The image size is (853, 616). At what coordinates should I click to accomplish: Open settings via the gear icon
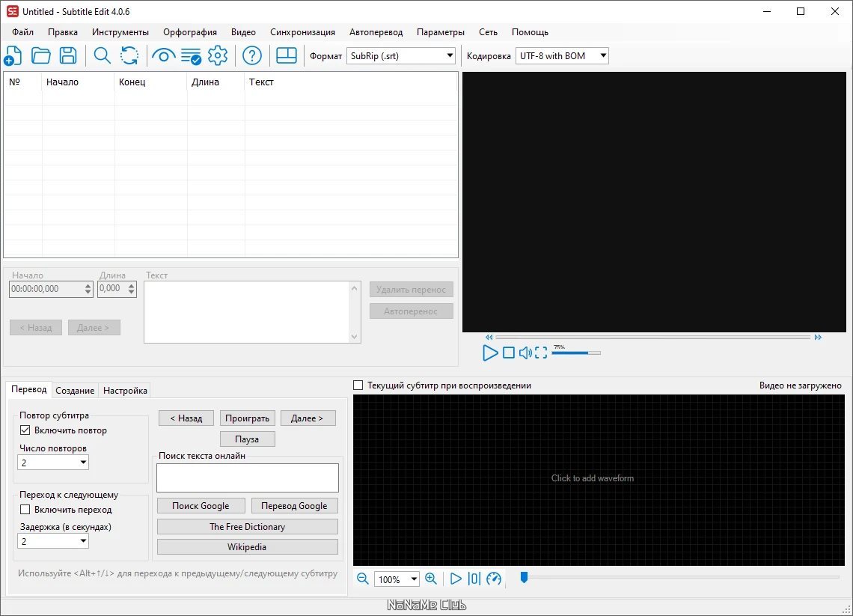[218, 55]
